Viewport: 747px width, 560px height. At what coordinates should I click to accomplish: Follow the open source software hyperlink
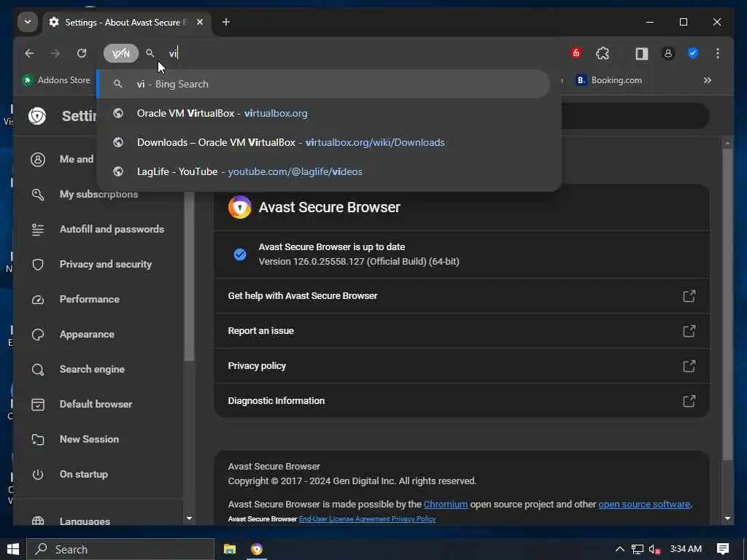tap(644, 505)
